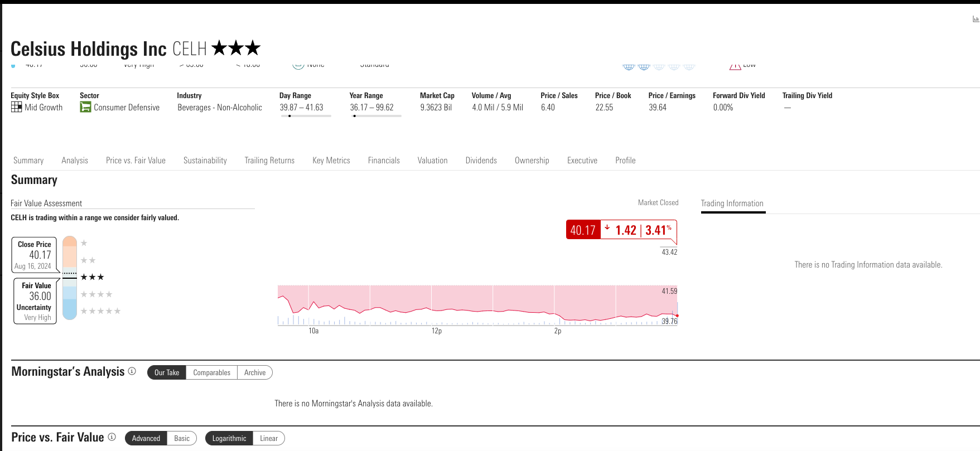Image resolution: width=980 pixels, height=451 pixels.
Task: Switch to the Key Metrics tab
Action: pos(331,161)
